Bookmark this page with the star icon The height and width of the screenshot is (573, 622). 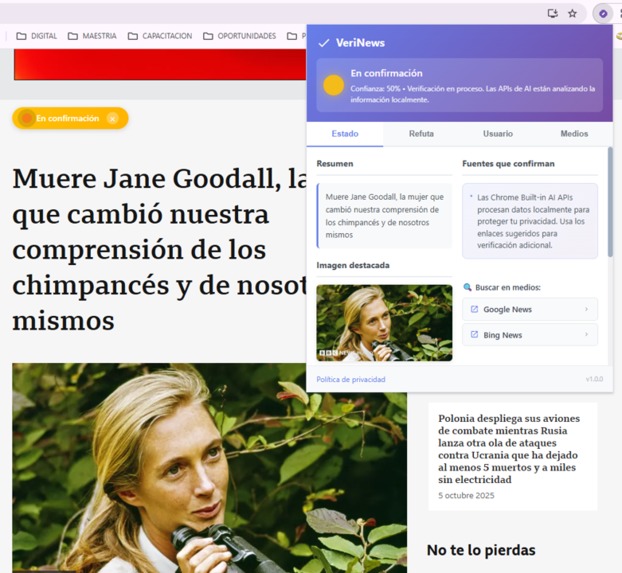pyautogui.click(x=572, y=14)
